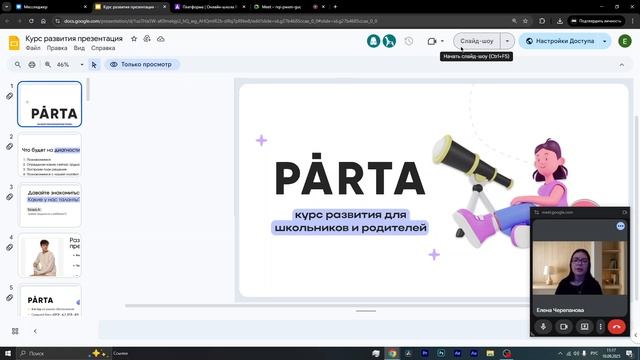Click Настройки Доступа share button
This screenshot has height=360, width=640.
[560, 41]
